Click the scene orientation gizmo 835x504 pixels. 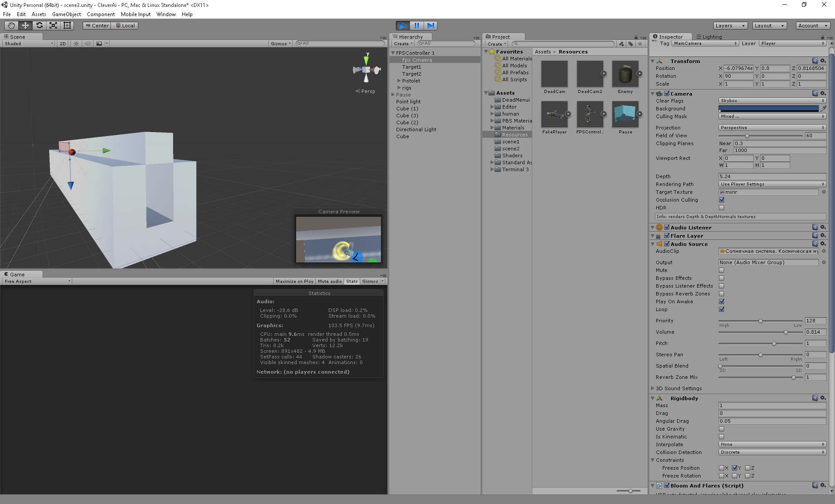pyautogui.click(x=367, y=70)
